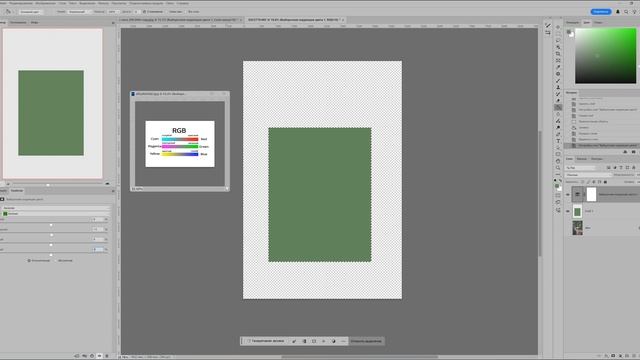Toggle the Contiguous pixels checkbox

tap(167, 12)
